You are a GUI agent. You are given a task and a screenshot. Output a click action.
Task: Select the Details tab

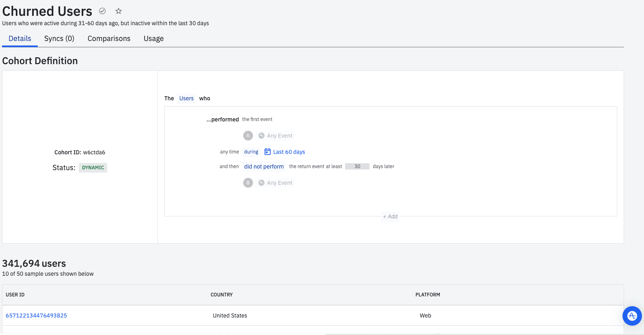coord(20,39)
